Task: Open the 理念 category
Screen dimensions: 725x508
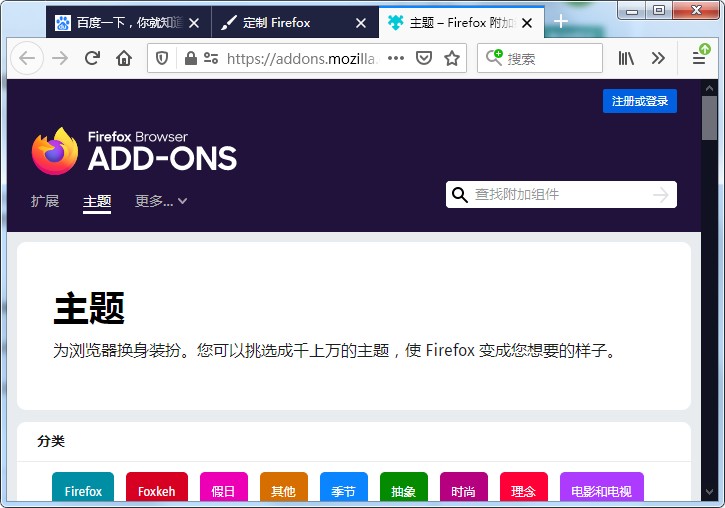Action: 524,488
